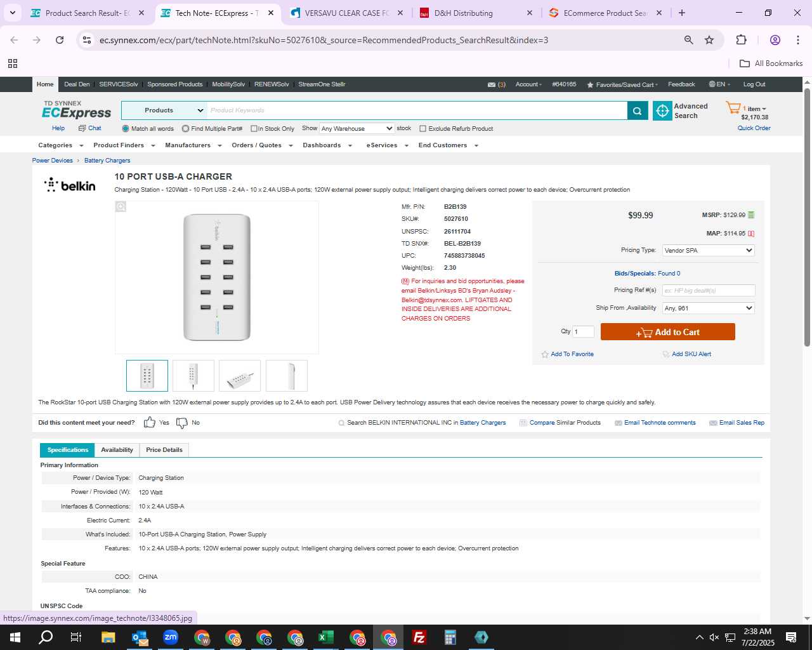
Task: Click Log Out in the top bar
Action: point(754,84)
